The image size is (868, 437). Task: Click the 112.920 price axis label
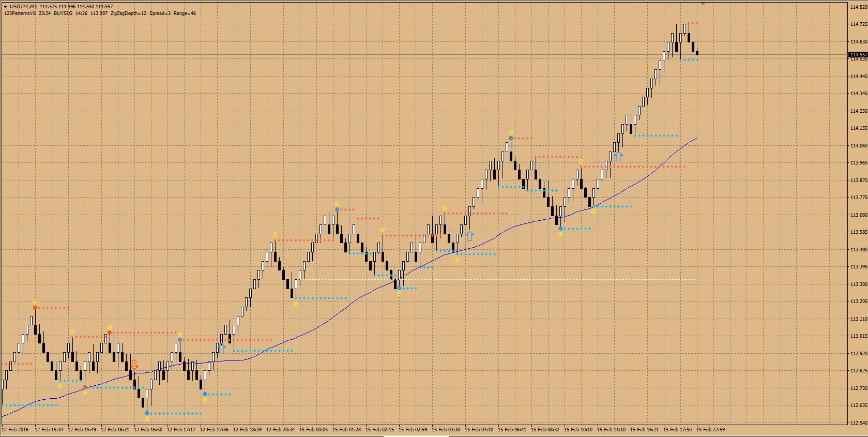(859, 353)
